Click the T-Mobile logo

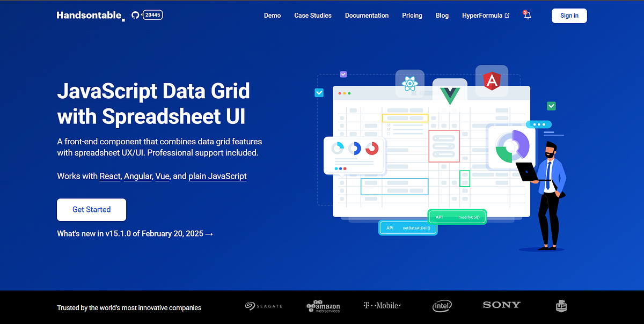(x=382, y=305)
